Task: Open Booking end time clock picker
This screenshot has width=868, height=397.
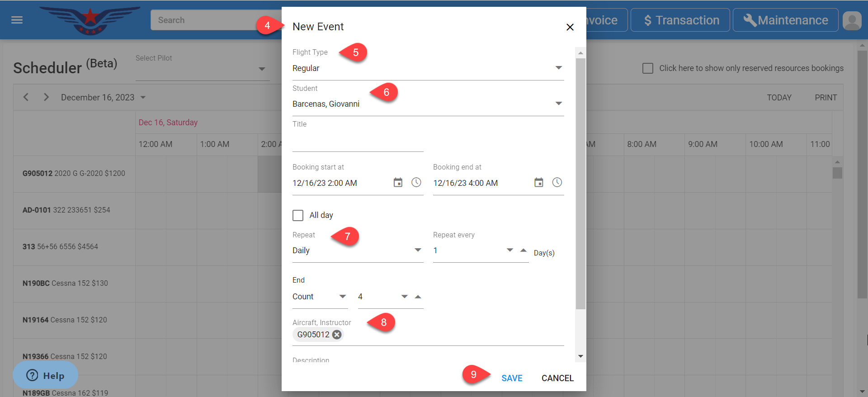Action: 557,183
